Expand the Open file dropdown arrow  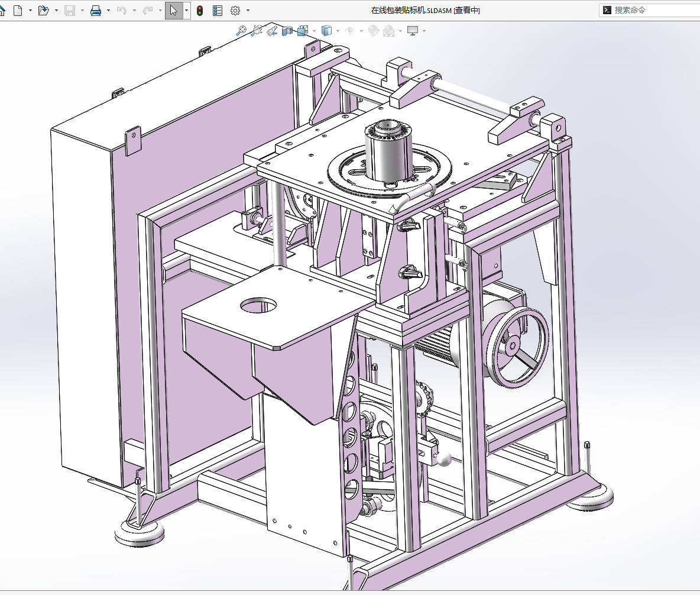pos(56,10)
